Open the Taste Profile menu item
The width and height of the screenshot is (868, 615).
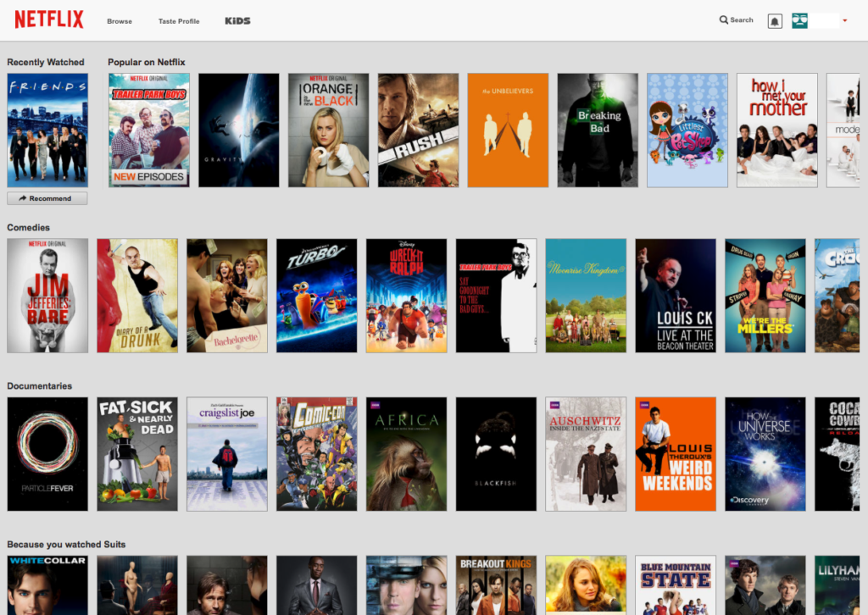179,21
